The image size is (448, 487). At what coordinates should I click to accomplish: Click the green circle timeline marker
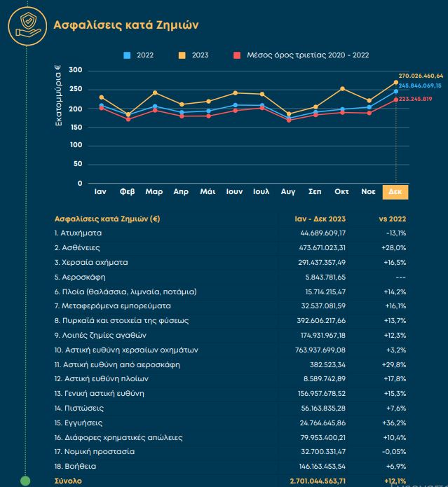pyautogui.click(x=25, y=481)
